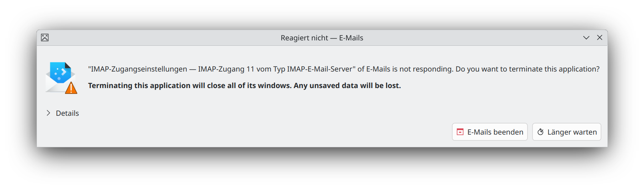Choose Länger warten to keep waiting
This screenshot has width=644, height=190.
point(567,132)
